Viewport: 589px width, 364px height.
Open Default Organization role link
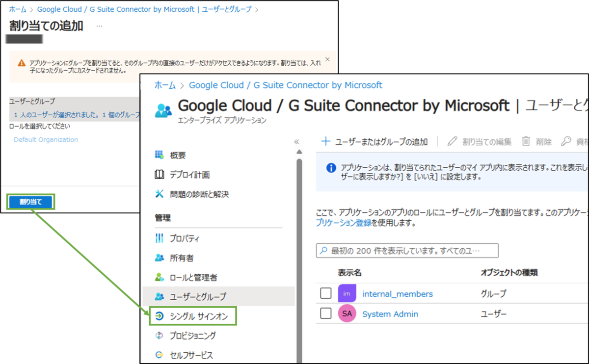click(x=46, y=139)
